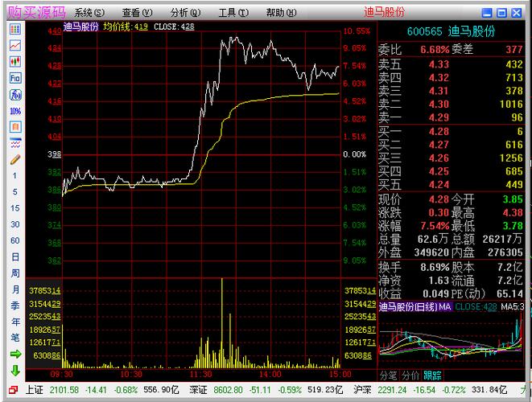532x402 pixels.
Task: Select the 5-minute period
Action: click(14, 192)
